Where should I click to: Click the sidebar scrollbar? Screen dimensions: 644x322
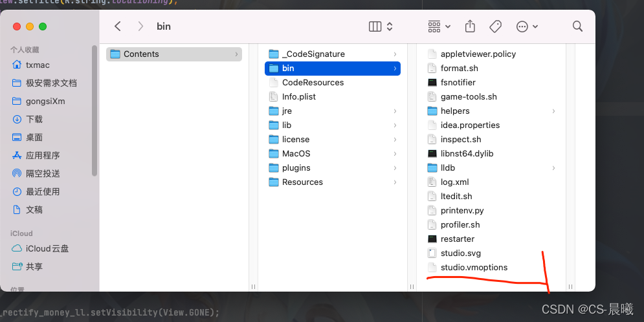click(x=94, y=111)
